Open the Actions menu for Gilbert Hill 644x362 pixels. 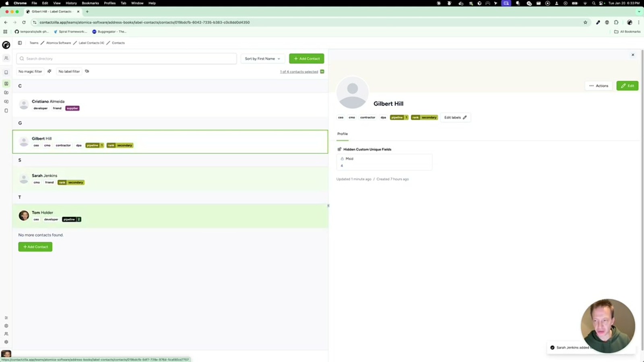(599, 86)
